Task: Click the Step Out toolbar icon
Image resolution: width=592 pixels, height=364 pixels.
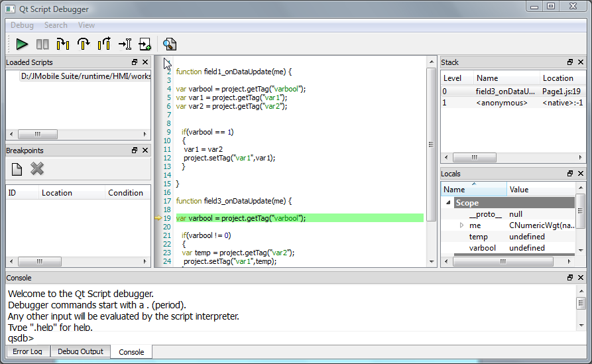Action: point(104,44)
